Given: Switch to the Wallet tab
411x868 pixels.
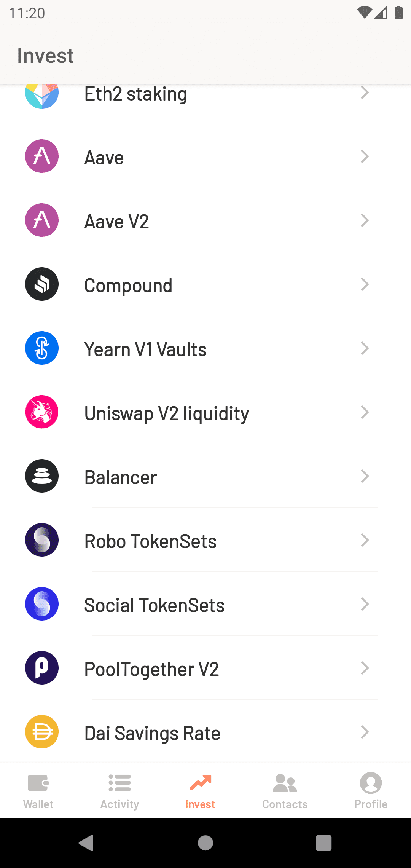Looking at the screenshot, I should click(x=38, y=791).
